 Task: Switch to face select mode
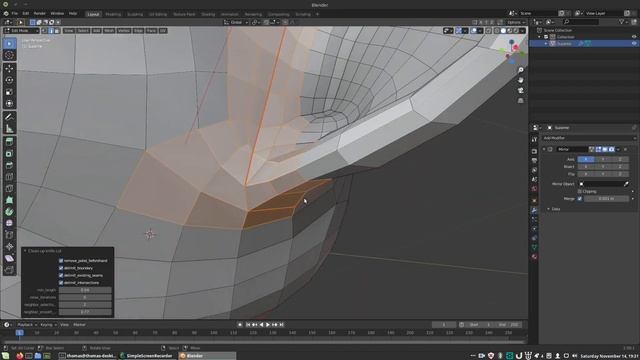57,31
